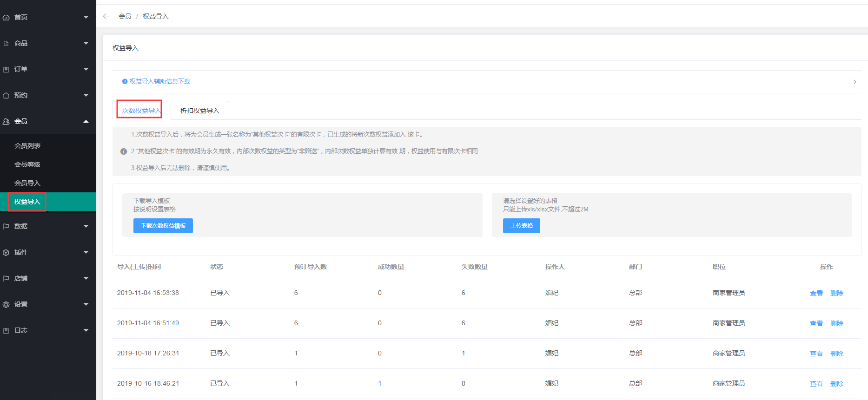868x400 pixels.
Task: Click the 插件 plugin icon in sidebar
Action: click(6, 253)
